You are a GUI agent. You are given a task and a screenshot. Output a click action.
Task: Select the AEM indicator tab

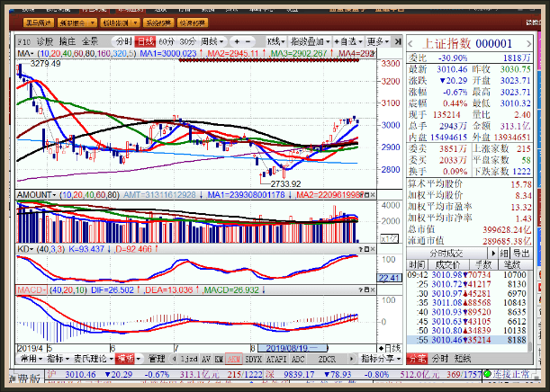click(234, 359)
